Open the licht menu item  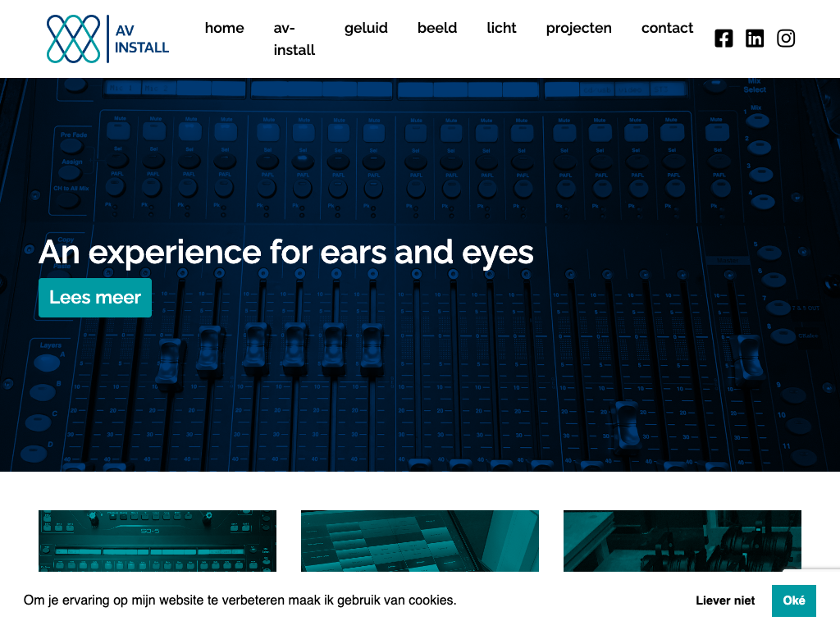point(501,28)
